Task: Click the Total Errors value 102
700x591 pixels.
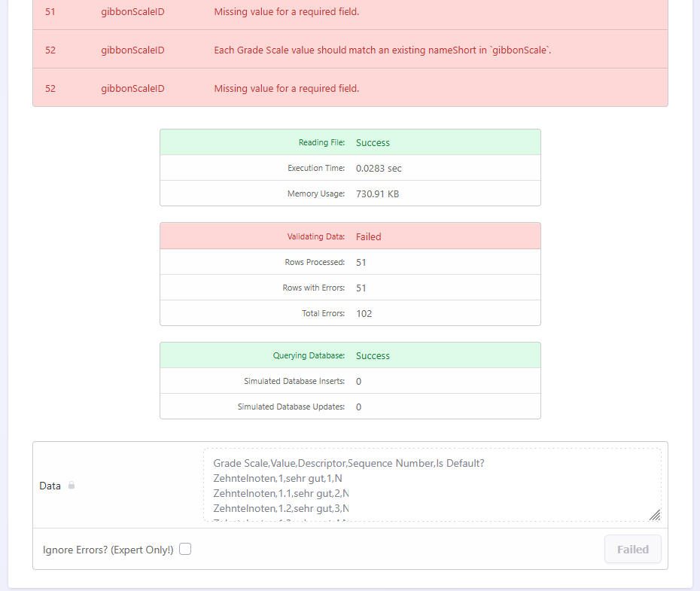Action: tap(364, 313)
